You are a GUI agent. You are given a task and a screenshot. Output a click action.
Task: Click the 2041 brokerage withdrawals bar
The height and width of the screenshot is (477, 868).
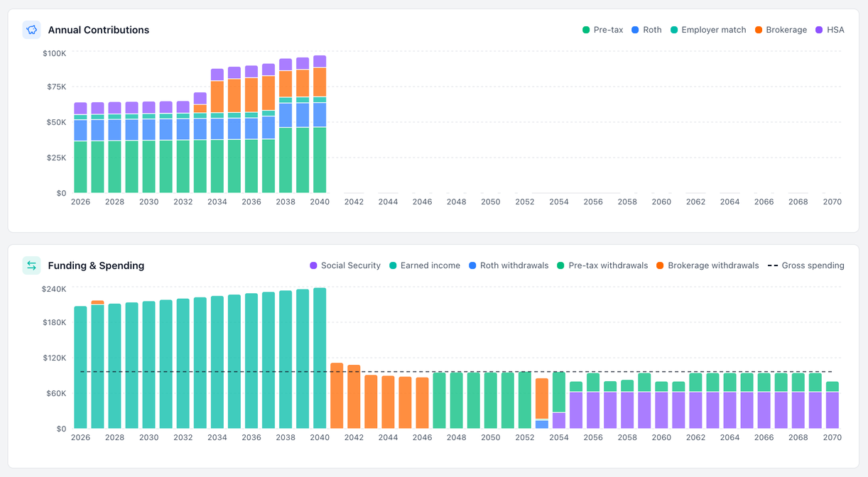tap(337, 396)
